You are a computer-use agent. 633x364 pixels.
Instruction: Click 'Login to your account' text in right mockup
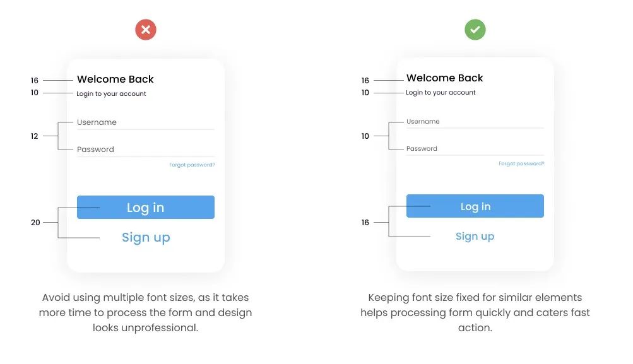coord(441,93)
